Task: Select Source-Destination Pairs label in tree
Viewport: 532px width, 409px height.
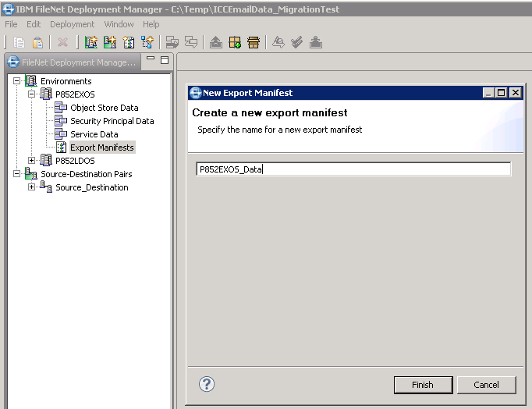Action: (x=87, y=174)
